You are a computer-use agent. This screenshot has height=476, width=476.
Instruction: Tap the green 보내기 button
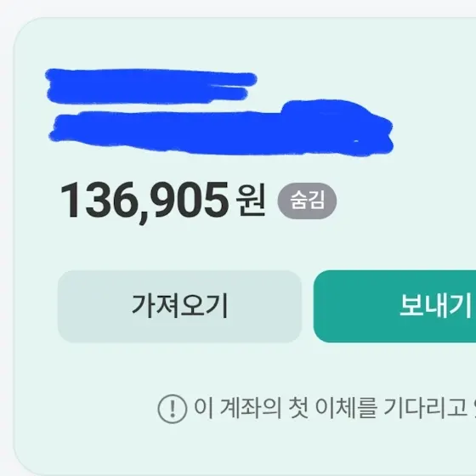tap(394, 306)
